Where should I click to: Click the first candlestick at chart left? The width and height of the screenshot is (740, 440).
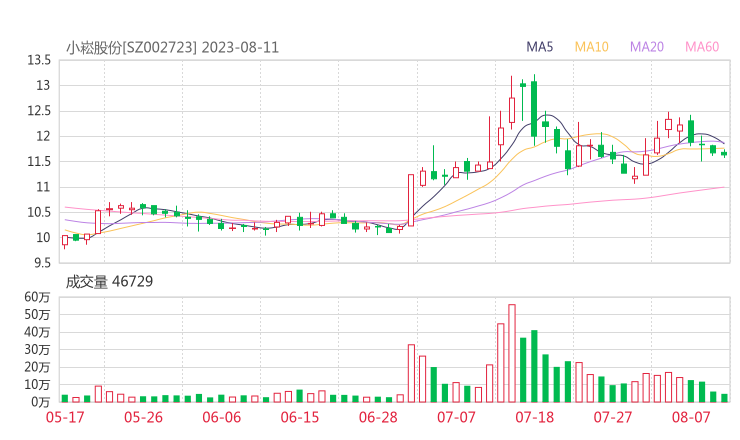pyautogui.click(x=65, y=240)
